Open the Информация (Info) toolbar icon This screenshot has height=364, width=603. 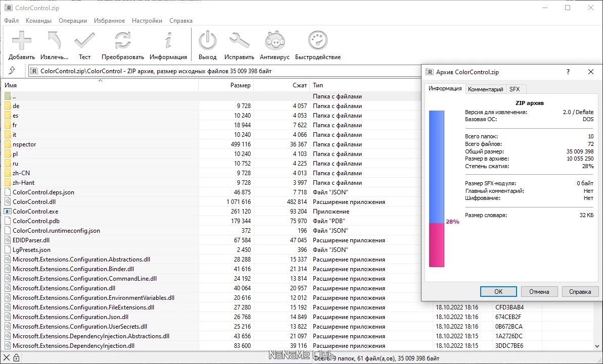(x=168, y=41)
